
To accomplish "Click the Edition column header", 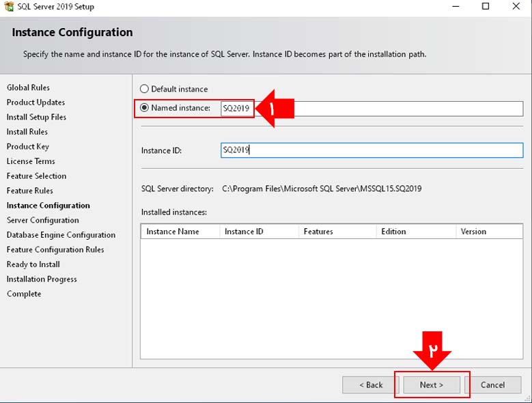I will [417, 232].
